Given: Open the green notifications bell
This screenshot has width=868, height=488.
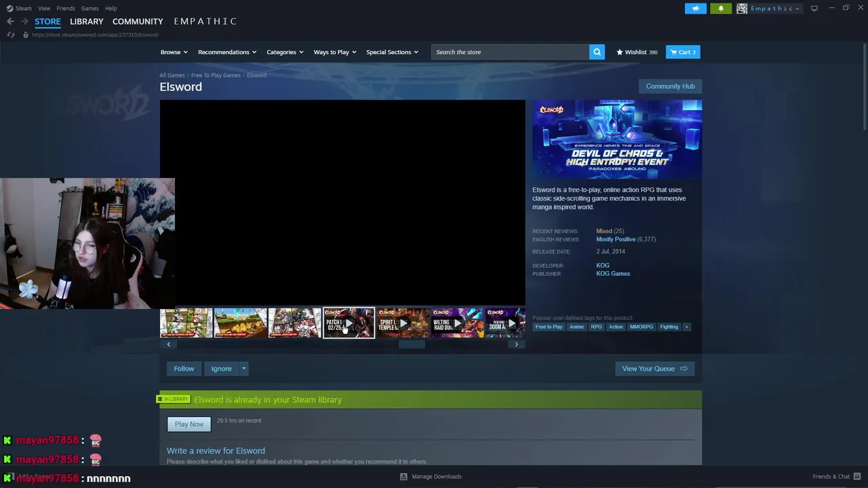Looking at the screenshot, I should click(721, 8).
